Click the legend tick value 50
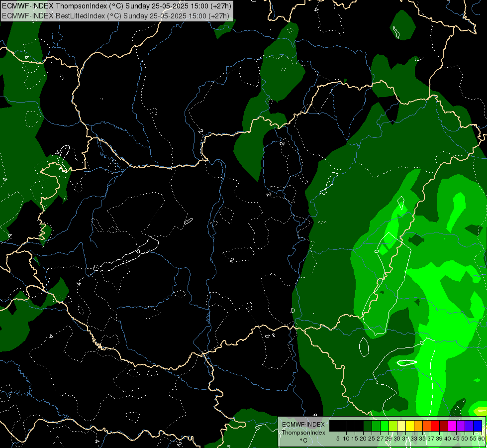This screenshot has width=487, height=448. 465,439
